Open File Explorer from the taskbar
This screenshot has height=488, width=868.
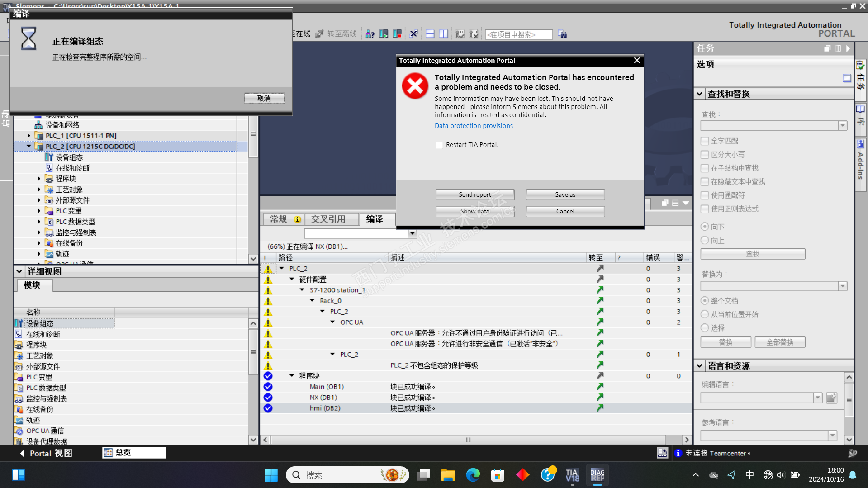coord(448,475)
